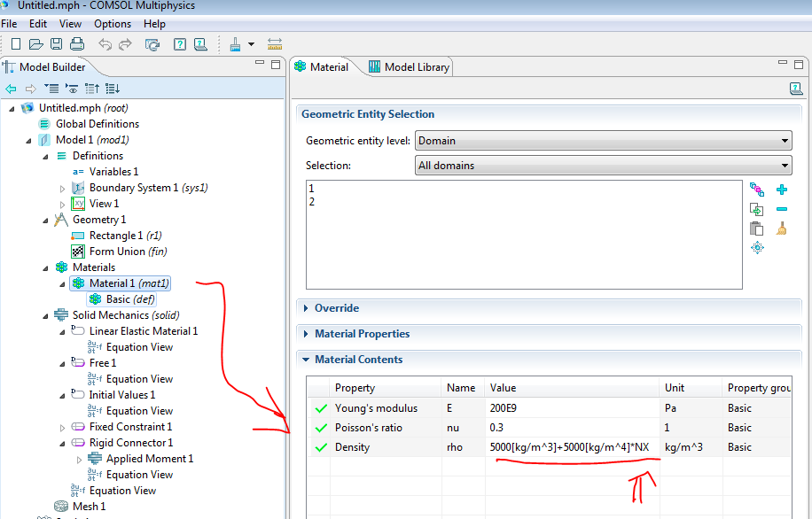The image size is (812, 519).
Task: Open the File menu
Action: click(9, 24)
